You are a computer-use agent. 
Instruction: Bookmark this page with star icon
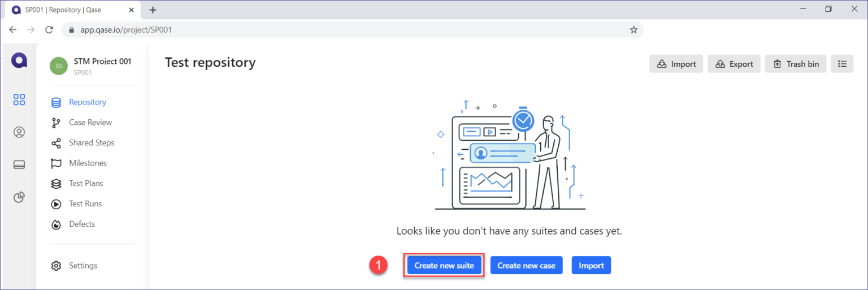633,30
